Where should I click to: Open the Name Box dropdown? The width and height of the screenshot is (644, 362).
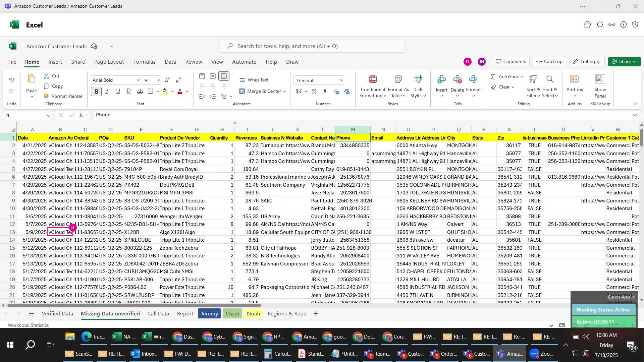[49, 116]
